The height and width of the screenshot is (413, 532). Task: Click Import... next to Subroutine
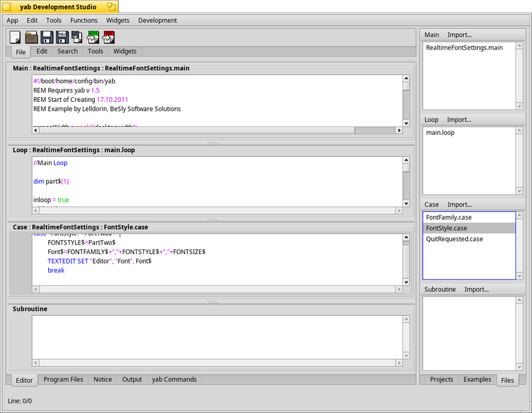pos(476,290)
